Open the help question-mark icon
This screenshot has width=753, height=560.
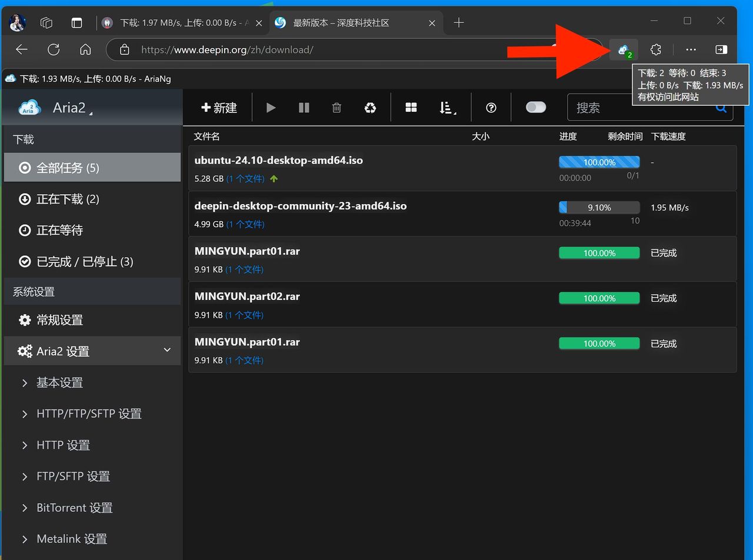(491, 108)
